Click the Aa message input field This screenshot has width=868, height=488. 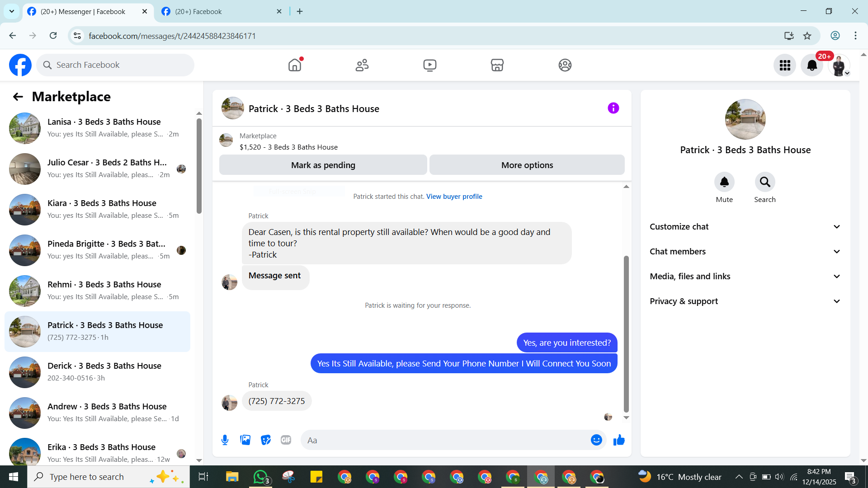(445, 440)
